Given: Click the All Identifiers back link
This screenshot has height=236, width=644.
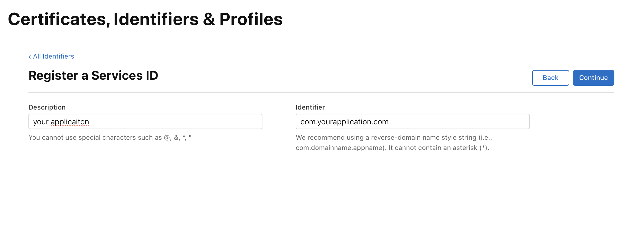Looking at the screenshot, I should [x=54, y=56].
